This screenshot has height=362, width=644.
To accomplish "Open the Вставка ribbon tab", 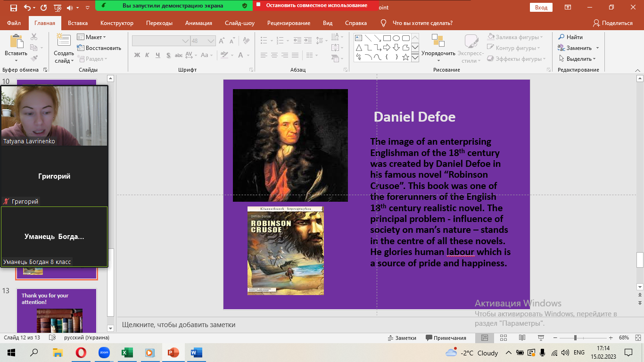I will tap(78, 23).
